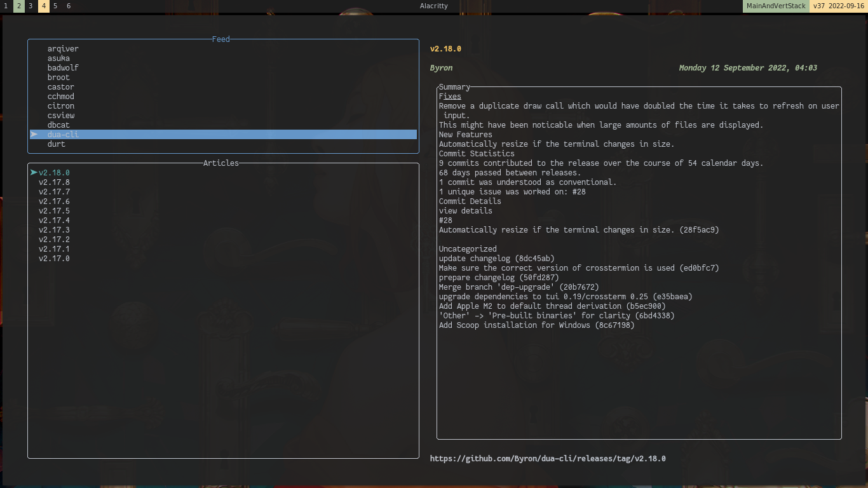This screenshot has height=488, width=868.
Task: Open the dua-cli v2.18.0 GitHub release URL
Action: (548, 459)
